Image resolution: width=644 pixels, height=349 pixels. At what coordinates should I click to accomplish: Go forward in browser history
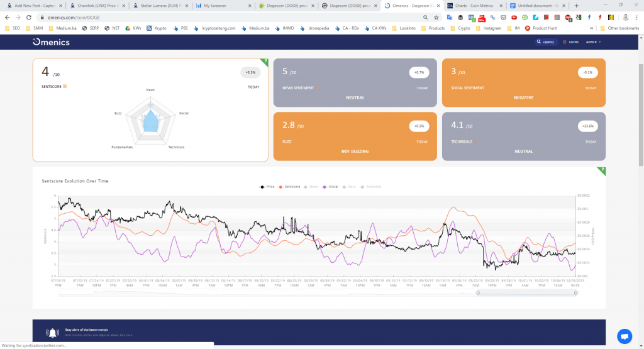(18, 18)
